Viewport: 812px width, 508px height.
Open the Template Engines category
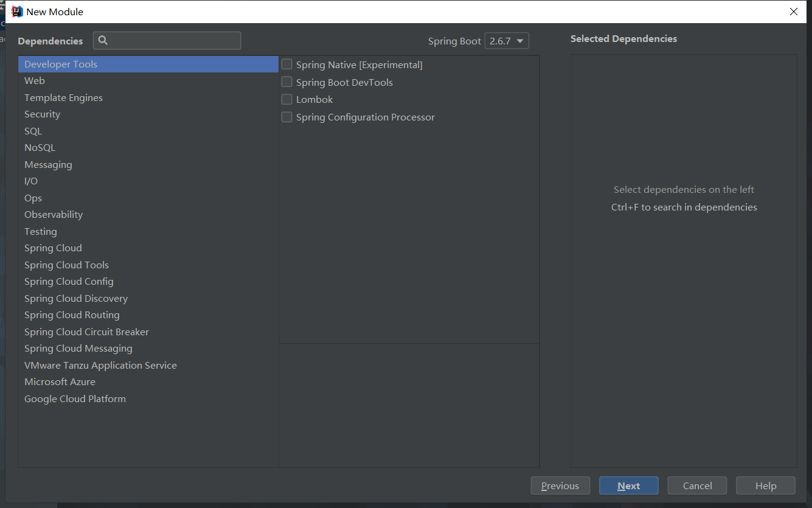(x=148, y=97)
